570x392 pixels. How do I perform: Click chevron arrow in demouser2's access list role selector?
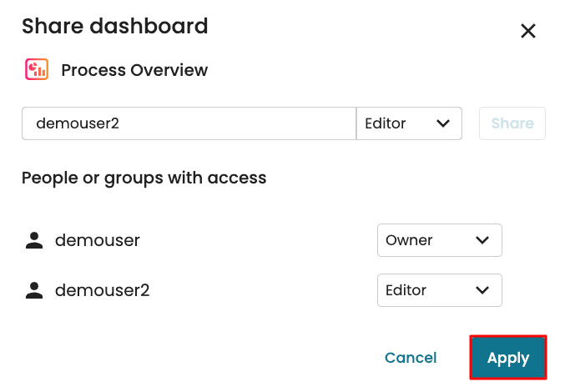tap(482, 290)
